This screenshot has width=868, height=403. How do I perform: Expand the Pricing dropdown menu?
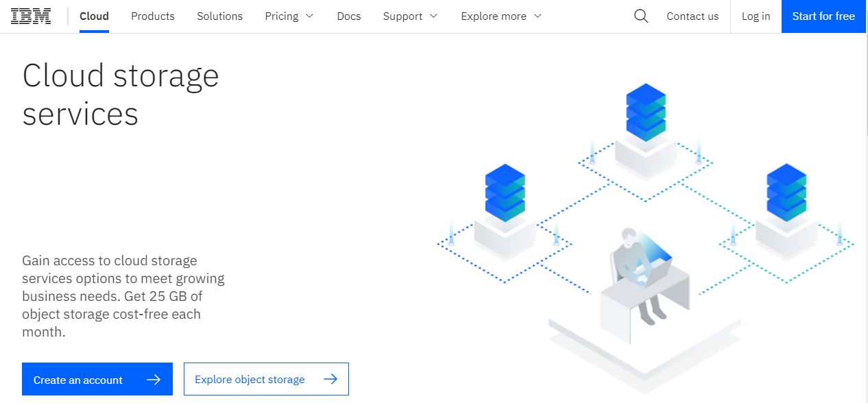tap(289, 16)
